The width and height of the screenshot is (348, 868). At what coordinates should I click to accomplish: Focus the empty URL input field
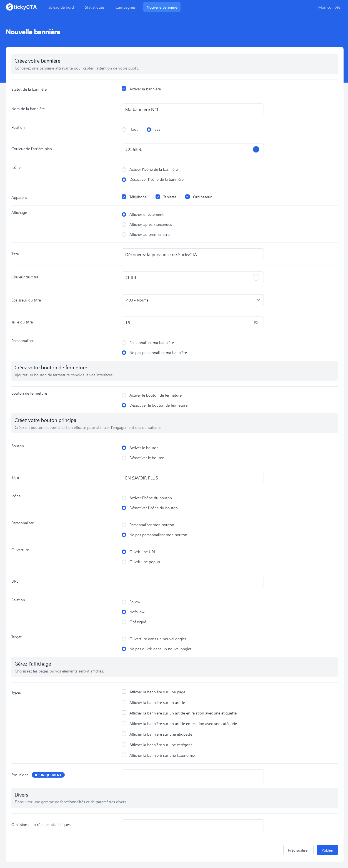click(x=192, y=582)
